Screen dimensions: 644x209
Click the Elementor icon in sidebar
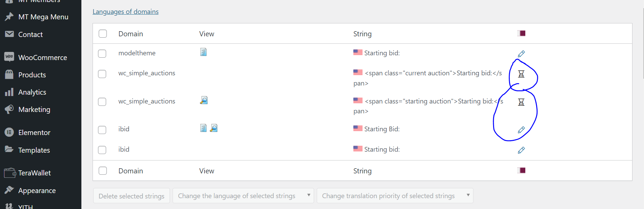(9, 132)
